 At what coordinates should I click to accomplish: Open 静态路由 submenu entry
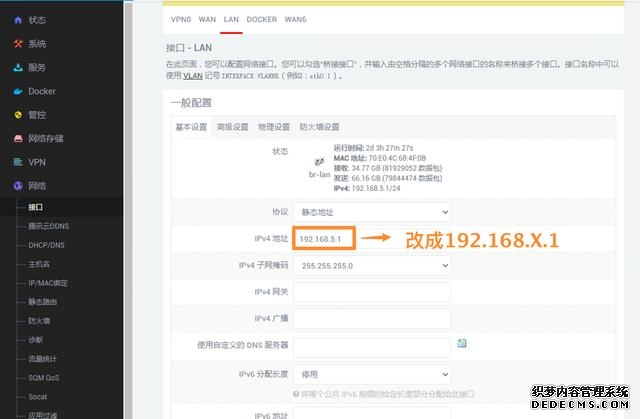[x=42, y=302]
